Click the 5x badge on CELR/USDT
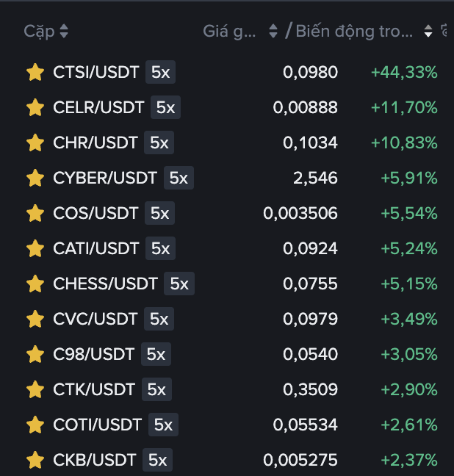 tap(165, 107)
